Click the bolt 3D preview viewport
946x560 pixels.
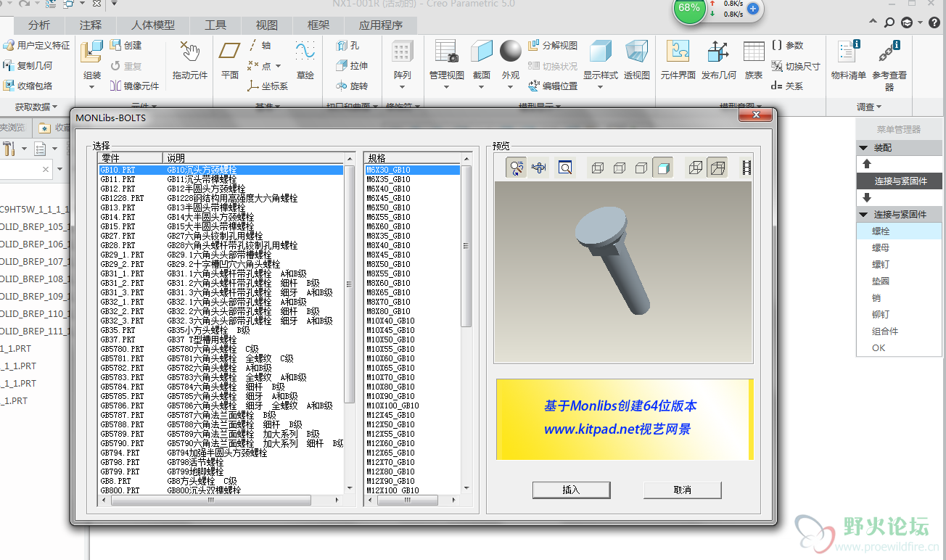click(x=623, y=272)
